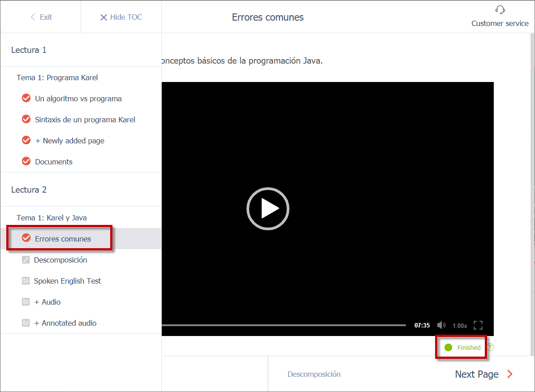Click checkmark icon beside Sintaxis de un programa
The width and height of the screenshot is (535, 392).
coord(26,119)
